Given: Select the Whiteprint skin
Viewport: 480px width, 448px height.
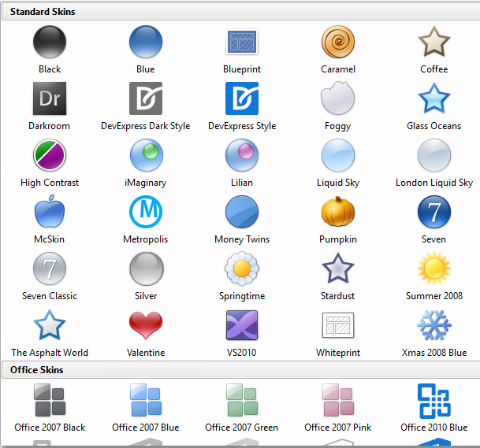Looking at the screenshot, I should [338, 325].
